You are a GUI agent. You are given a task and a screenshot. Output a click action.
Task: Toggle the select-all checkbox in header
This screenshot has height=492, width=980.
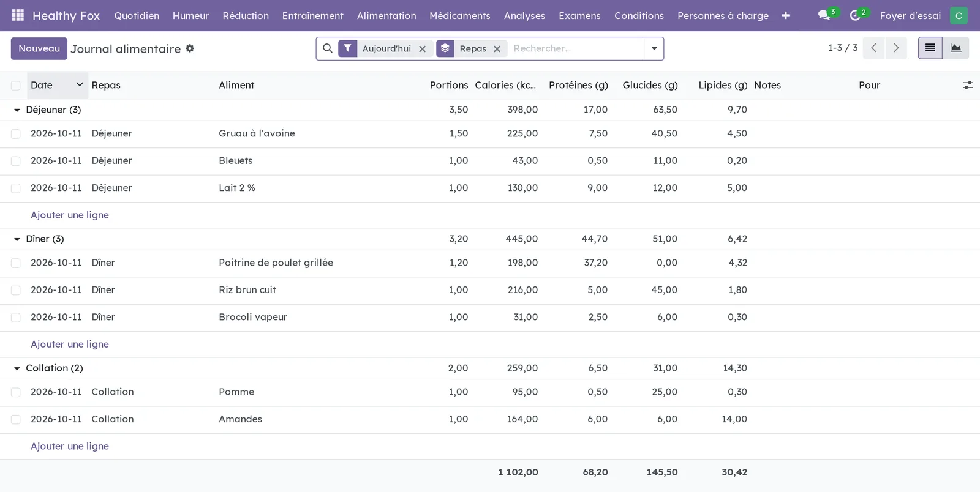coord(16,86)
